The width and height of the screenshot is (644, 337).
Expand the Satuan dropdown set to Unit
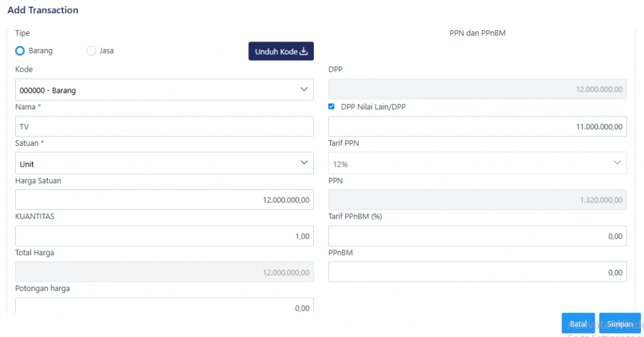click(164, 163)
